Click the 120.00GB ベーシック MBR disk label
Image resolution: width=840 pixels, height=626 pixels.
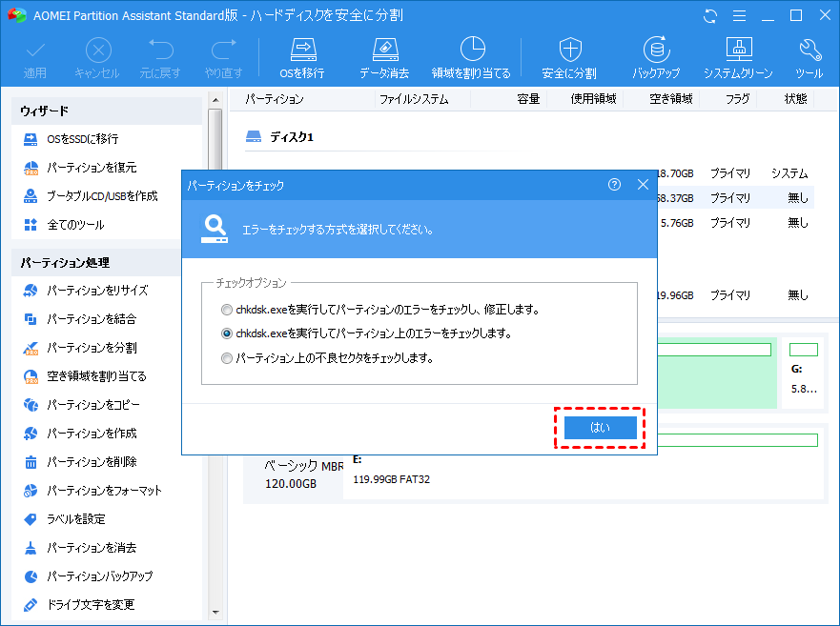point(294,475)
